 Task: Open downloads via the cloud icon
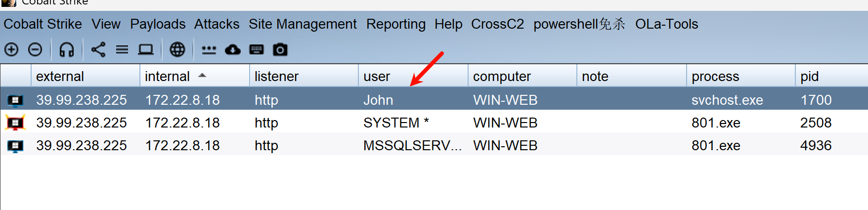point(233,49)
